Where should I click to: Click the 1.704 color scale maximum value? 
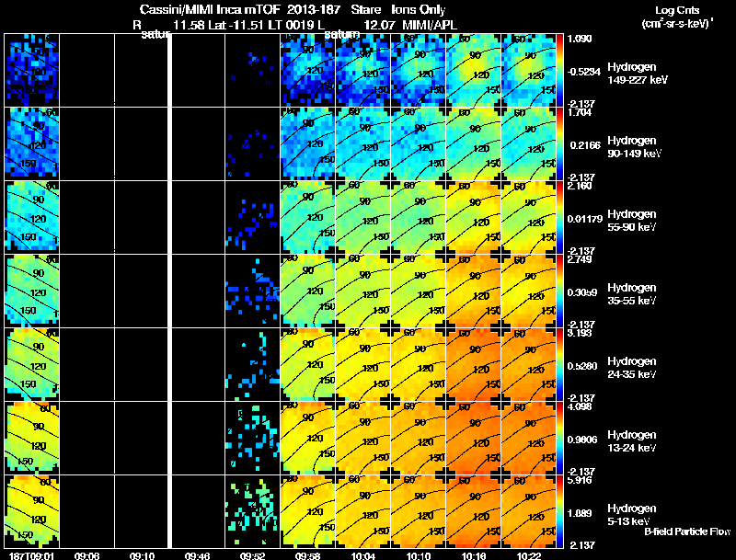point(580,112)
